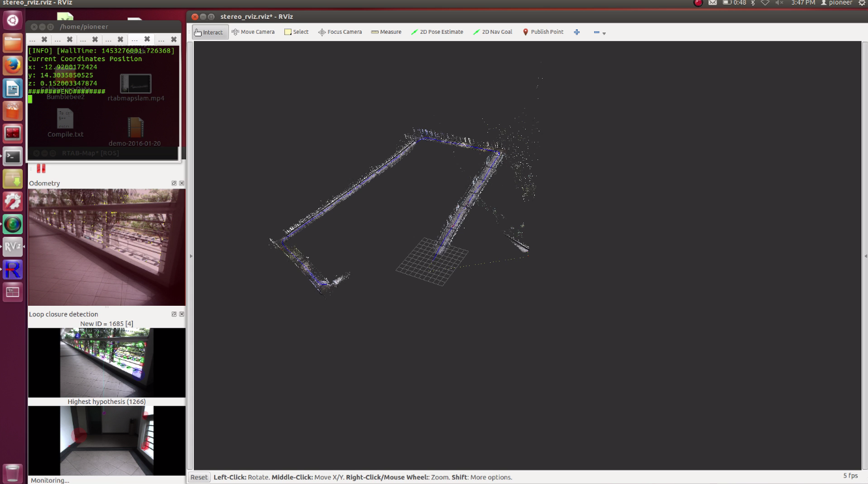Close the Loop closure detection panel

click(x=182, y=314)
